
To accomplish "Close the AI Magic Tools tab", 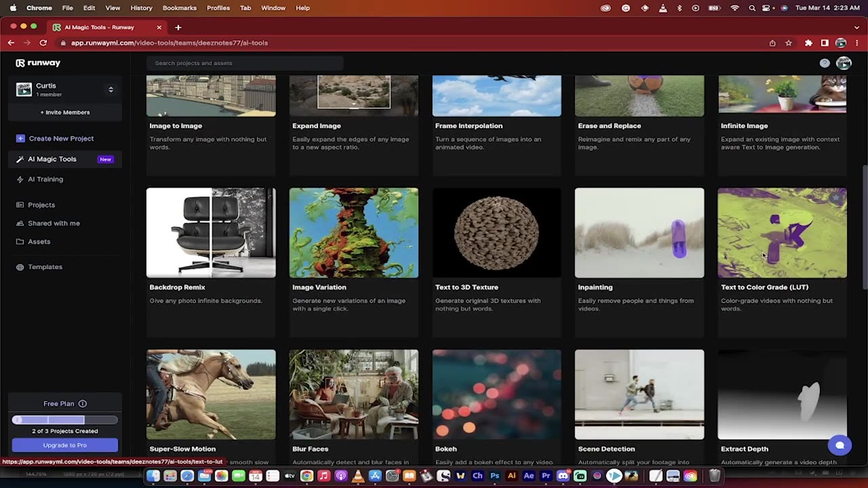I will [159, 27].
